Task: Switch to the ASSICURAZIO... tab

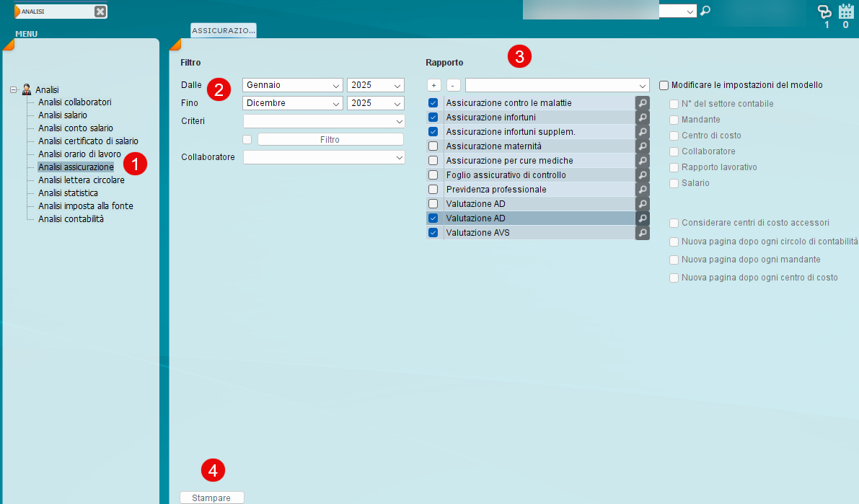Action: pyautogui.click(x=224, y=30)
